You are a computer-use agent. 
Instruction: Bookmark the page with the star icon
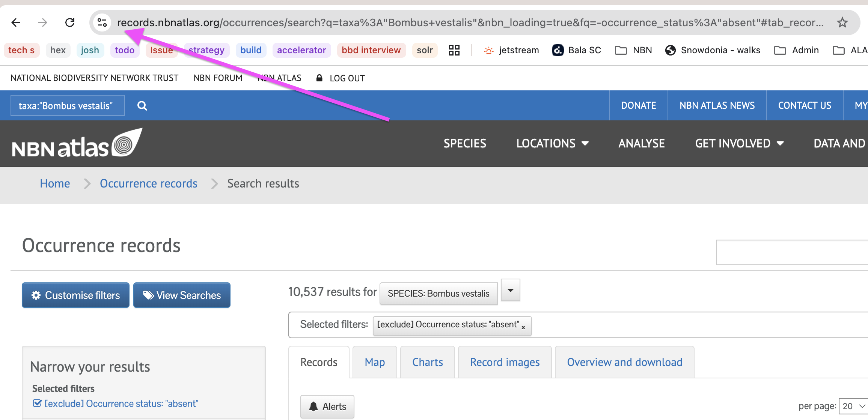[x=842, y=22]
